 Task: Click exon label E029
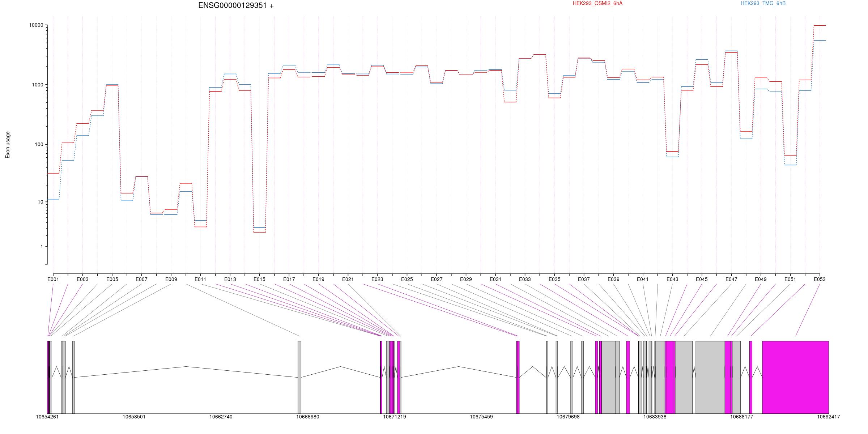click(x=466, y=280)
